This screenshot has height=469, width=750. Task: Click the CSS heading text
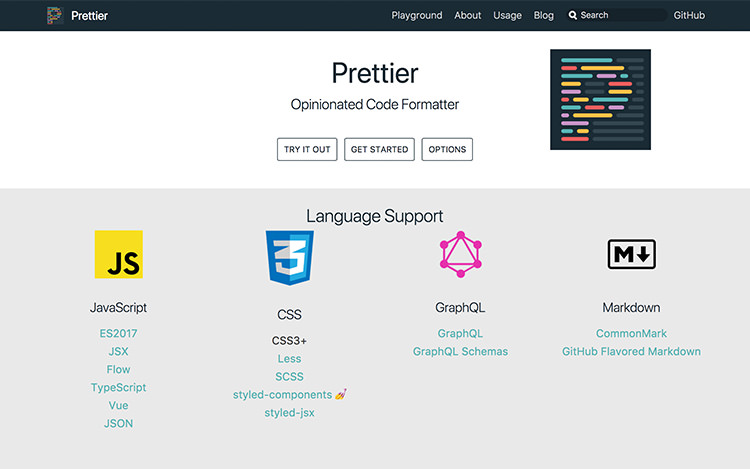[289, 315]
